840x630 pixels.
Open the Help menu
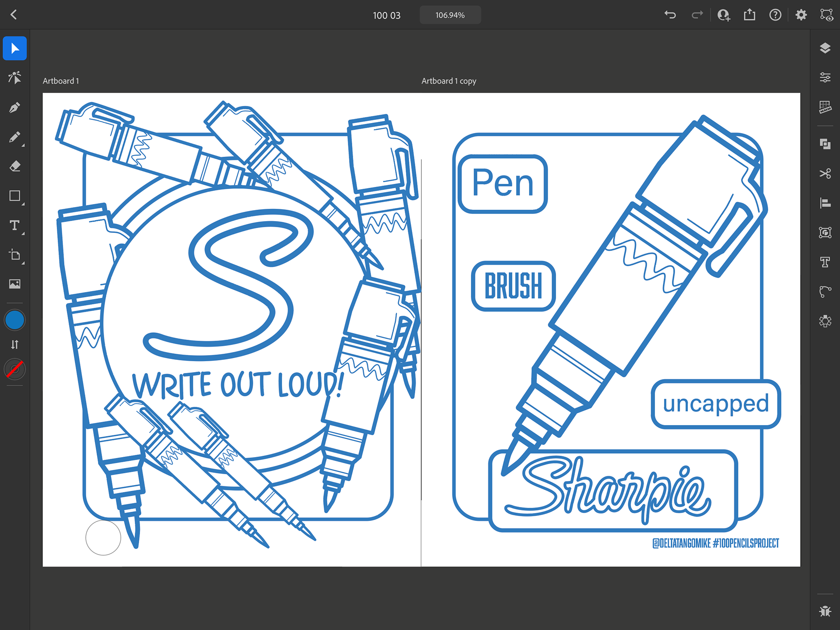pos(775,15)
